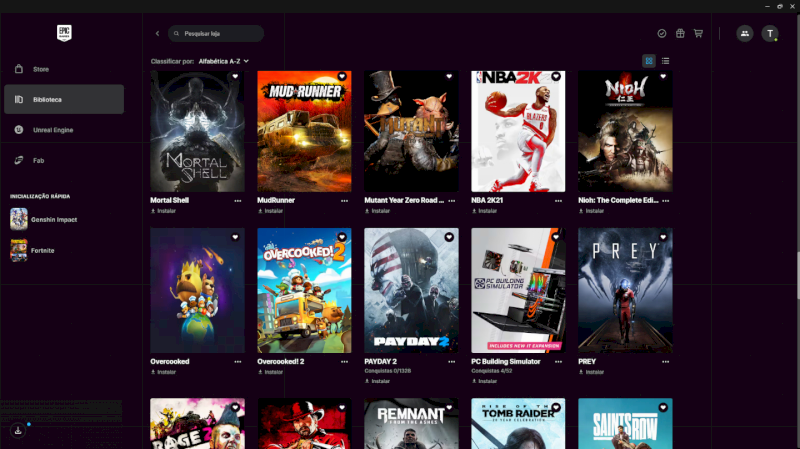This screenshot has height=449, width=800.
Task: Toggle favorite heart on Overcooked
Action: [x=235, y=237]
